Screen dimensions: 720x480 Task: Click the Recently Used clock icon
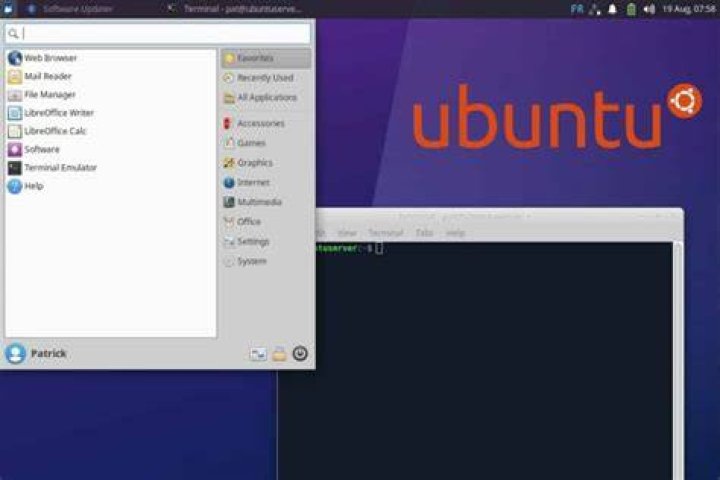pyautogui.click(x=229, y=78)
